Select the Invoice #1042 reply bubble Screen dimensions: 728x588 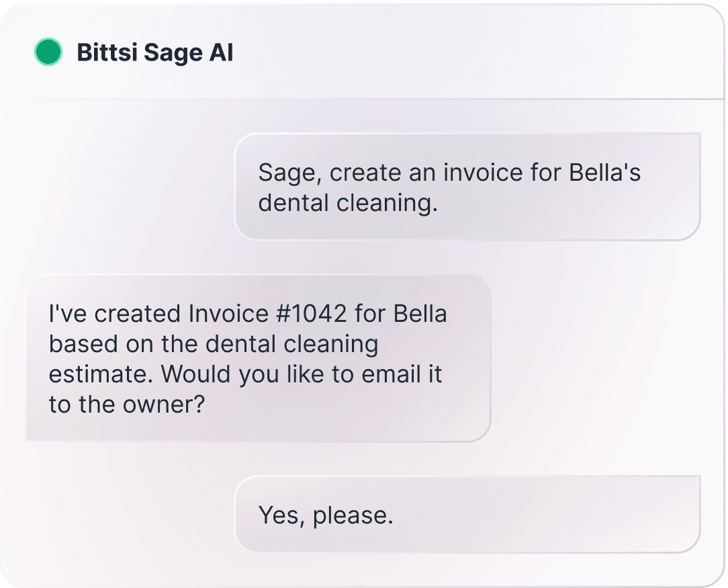[258, 358]
